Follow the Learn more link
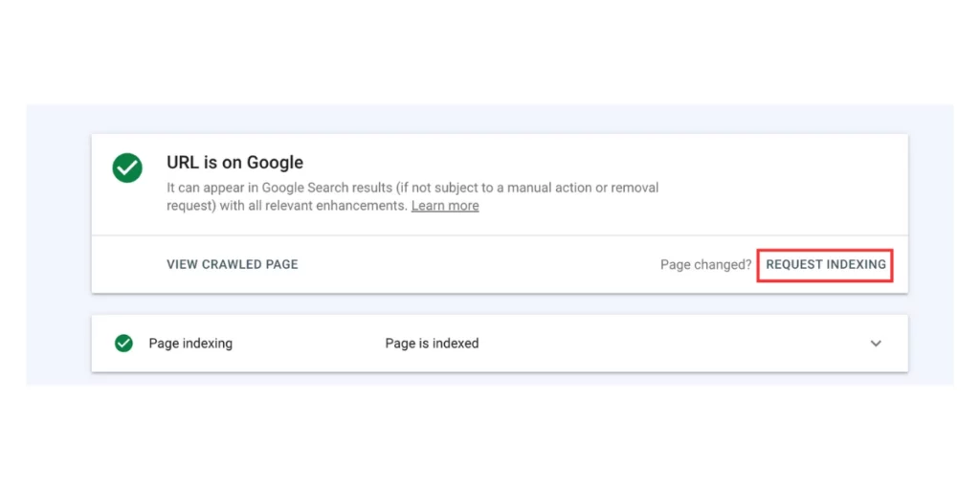This screenshot has height=490, width=980. click(445, 206)
